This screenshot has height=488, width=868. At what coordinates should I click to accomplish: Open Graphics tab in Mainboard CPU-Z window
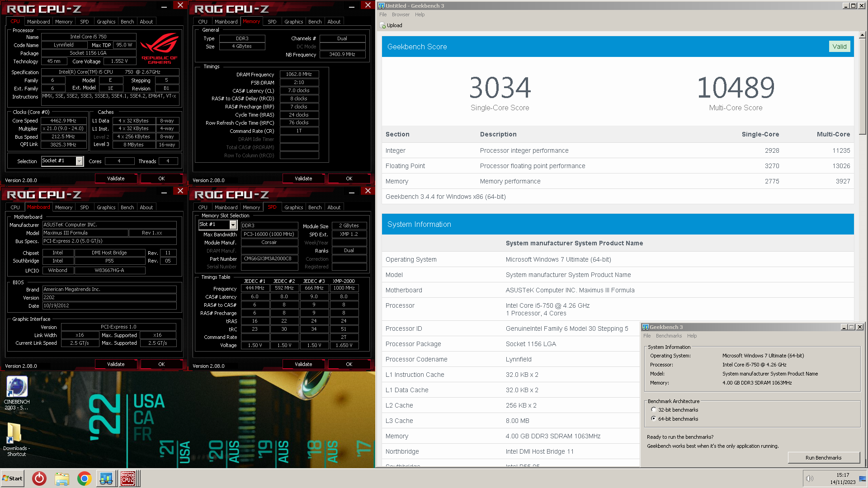tap(106, 207)
